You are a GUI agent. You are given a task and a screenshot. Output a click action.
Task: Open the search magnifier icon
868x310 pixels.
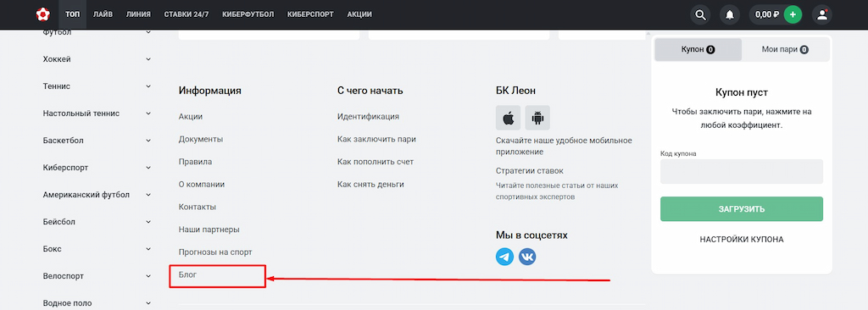pyautogui.click(x=700, y=15)
